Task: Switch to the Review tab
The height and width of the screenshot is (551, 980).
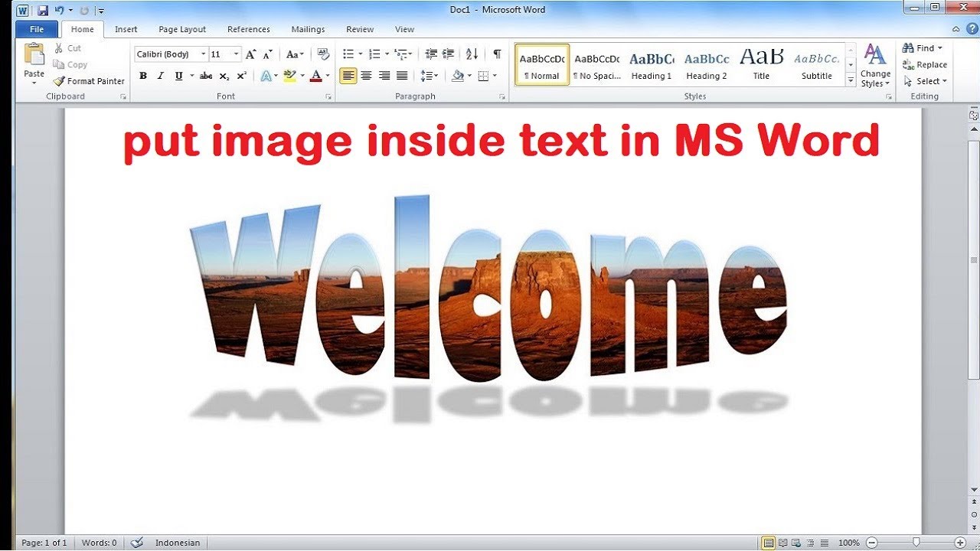Action: pyautogui.click(x=360, y=29)
